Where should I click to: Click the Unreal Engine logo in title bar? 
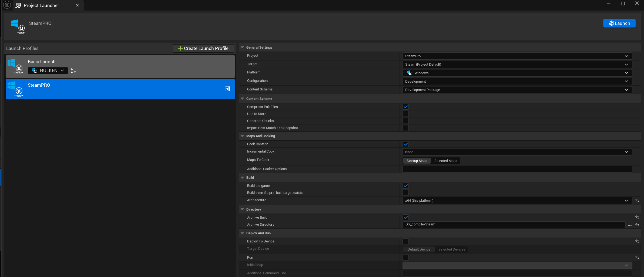tap(7, 5)
